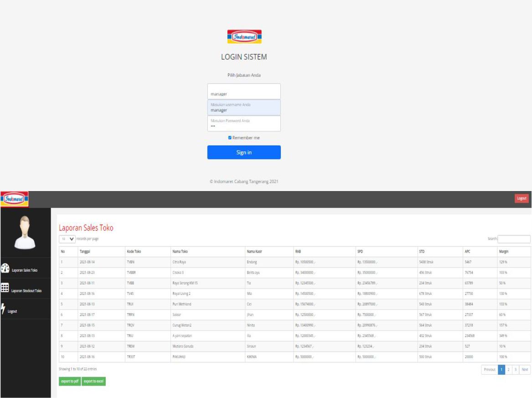Open the Pilih Jabatan Anda role selector
The width and height of the screenshot is (532, 398).
coord(244,91)
